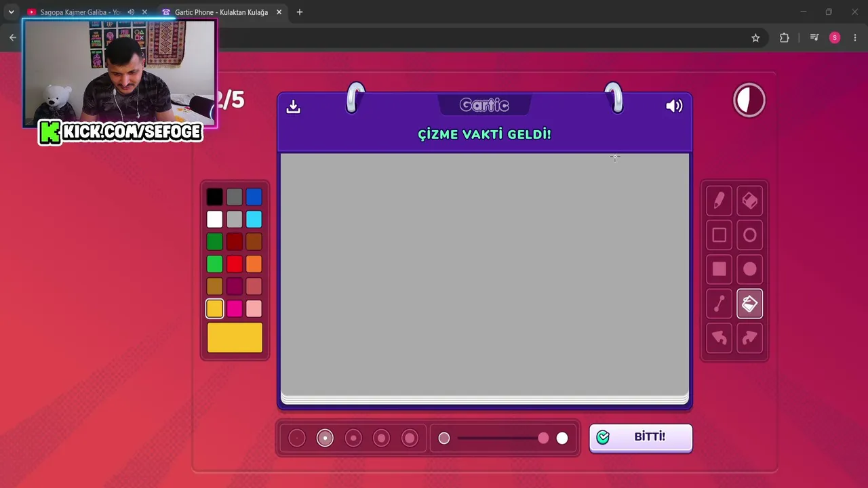This screenshot has width=868, height=488.
Task: Pick the yellow color swatch
Action: pyautogui.click(x=214, y=309)
